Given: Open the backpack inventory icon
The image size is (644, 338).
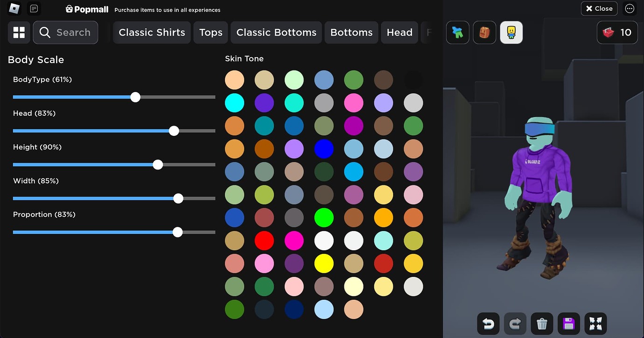Looking at the screenshot, I should tap(484, 32).
